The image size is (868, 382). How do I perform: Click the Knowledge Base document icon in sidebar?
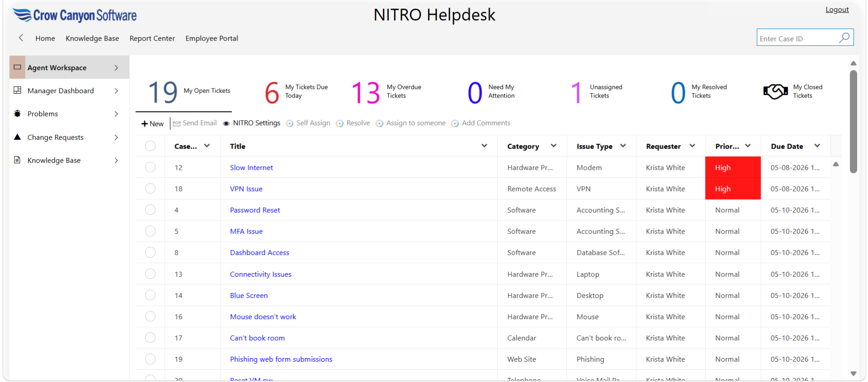coord(18,160)
